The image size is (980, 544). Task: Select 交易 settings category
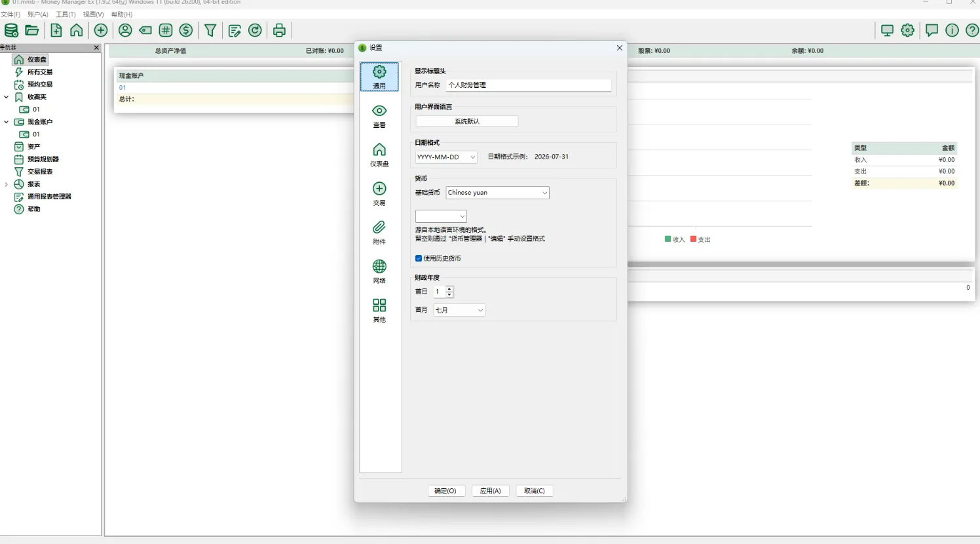[379, 194]
